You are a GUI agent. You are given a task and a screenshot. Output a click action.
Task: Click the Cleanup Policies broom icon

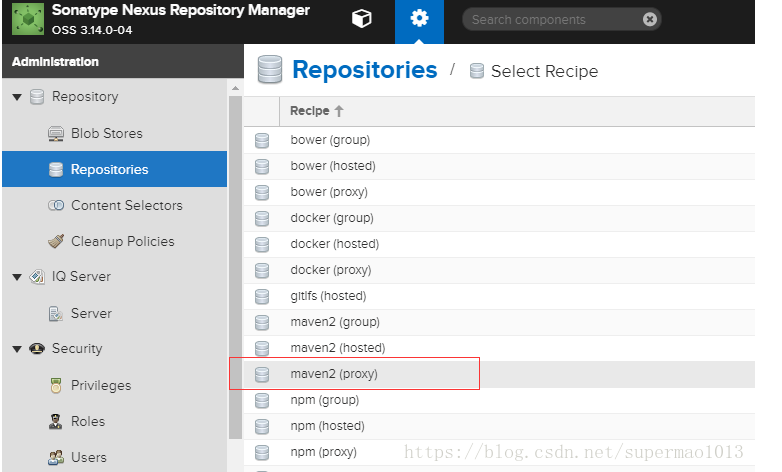56,241
